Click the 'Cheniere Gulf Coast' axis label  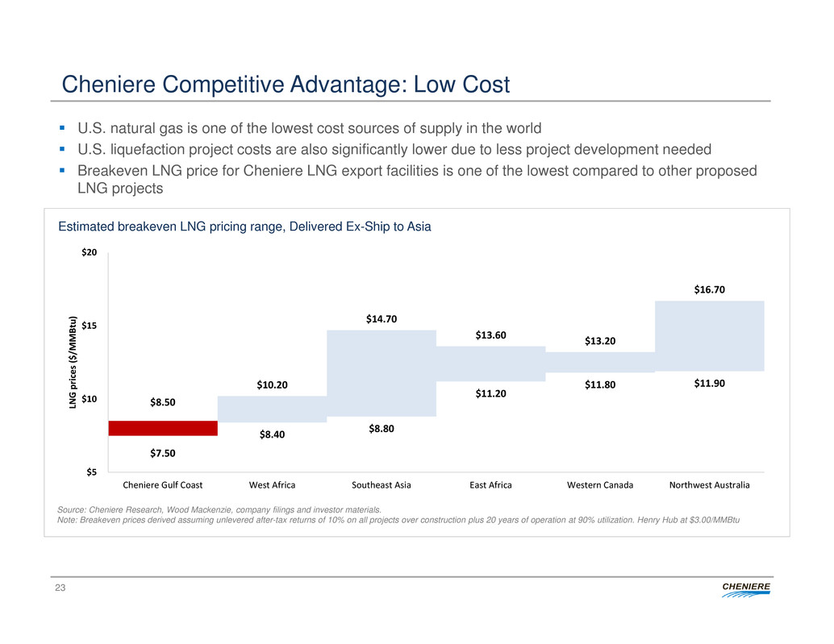pos(163,485)
